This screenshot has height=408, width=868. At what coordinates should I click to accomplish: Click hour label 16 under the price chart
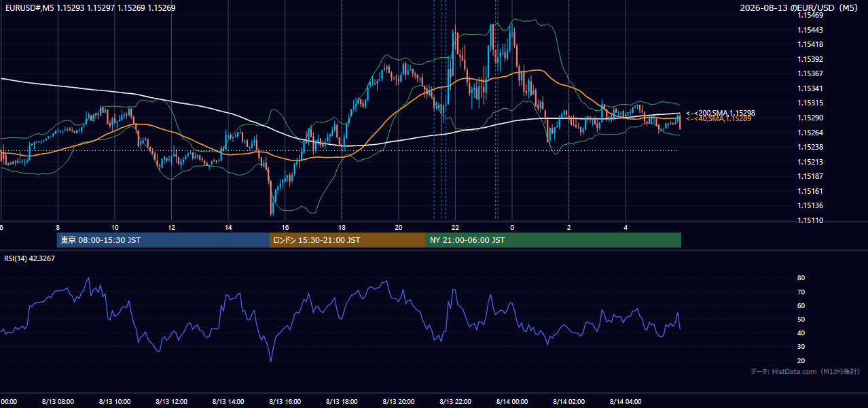(285, 227)
